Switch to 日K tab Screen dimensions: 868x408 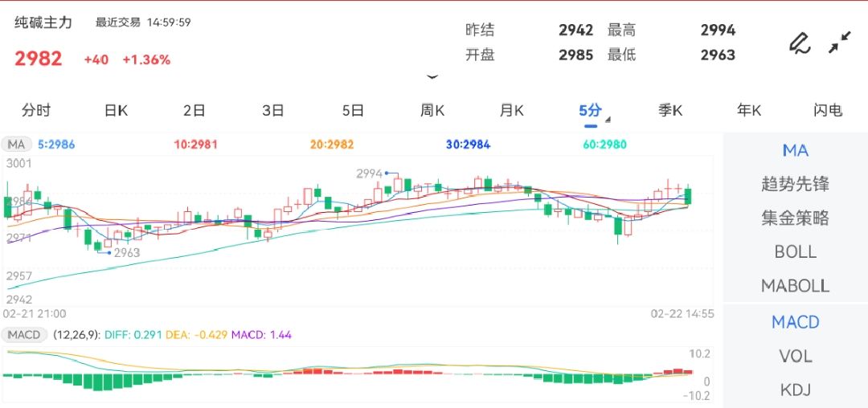pyautogui.click(x=116, y=111)
